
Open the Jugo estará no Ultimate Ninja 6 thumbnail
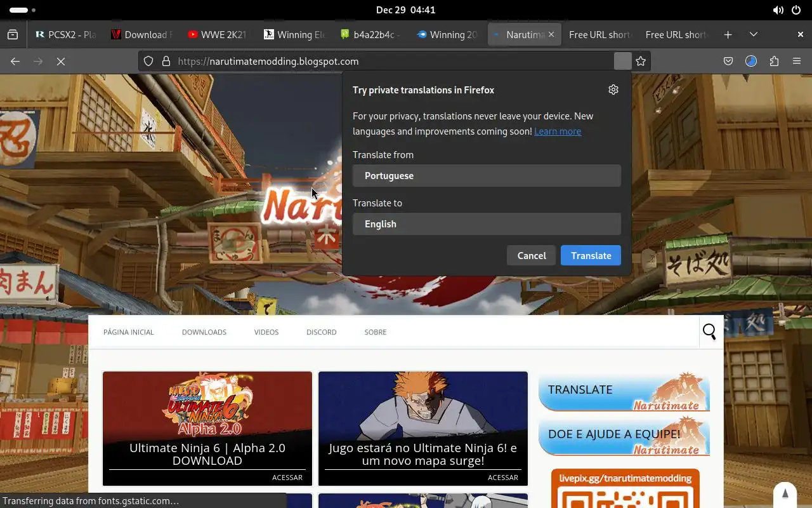pyautogui.click(x=423, y=429)
